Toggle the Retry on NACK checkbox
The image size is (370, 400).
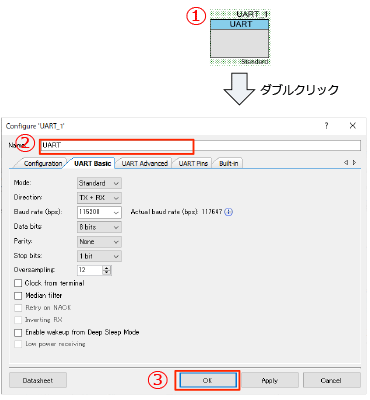18,308
